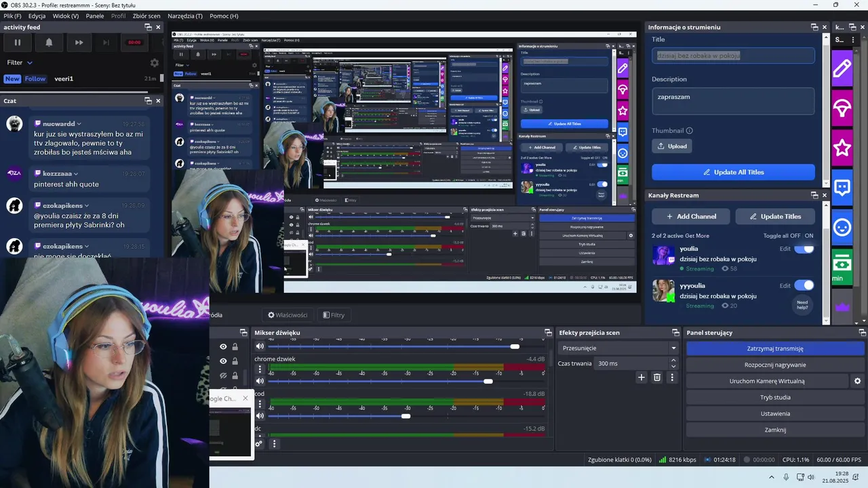The image size is (868, 488).
Task: Open the Widok menu
Action: (x=66, y=16)
